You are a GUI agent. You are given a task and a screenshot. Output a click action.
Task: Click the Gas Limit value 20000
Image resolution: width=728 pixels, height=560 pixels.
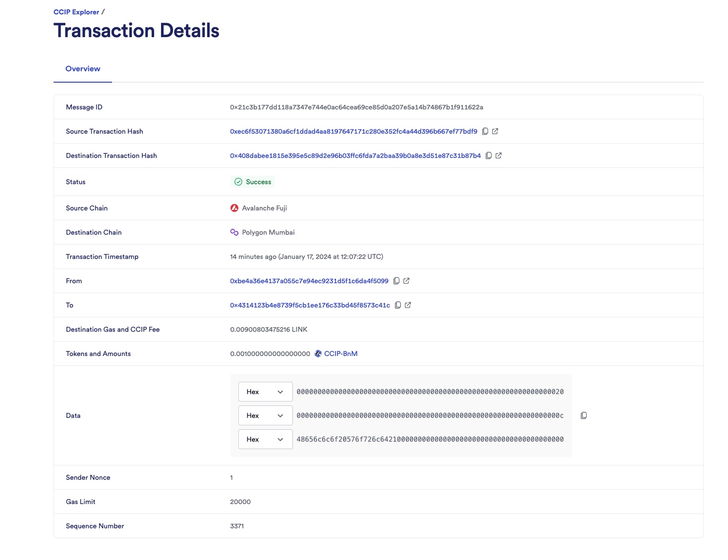[x=240, y=502]
